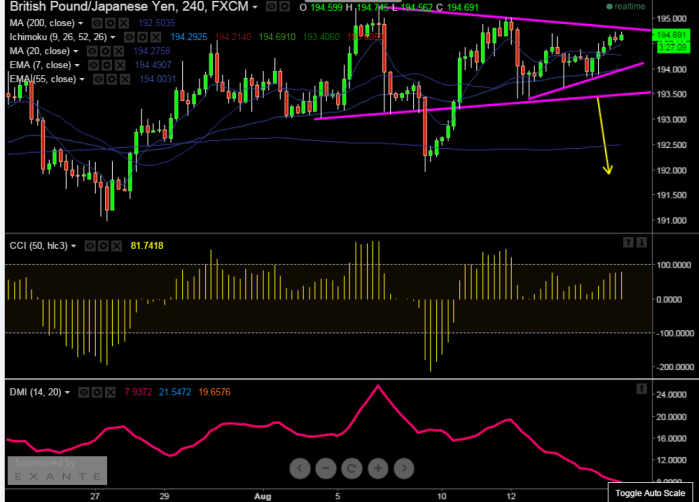This screenshot has width=699, height=502.
Task: Toggle main GBP/JPY series visibility eye
Action: 271,6
